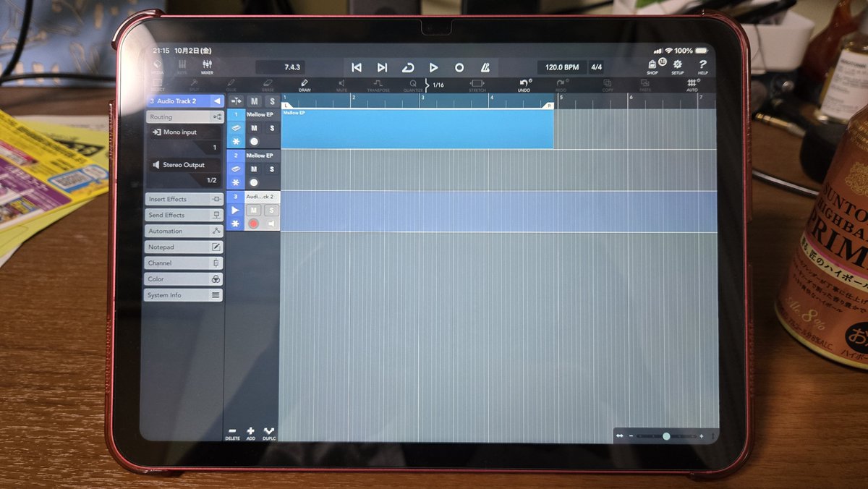Open the Shop
Screen dimensions: 868x489
(x=652, y=67)
